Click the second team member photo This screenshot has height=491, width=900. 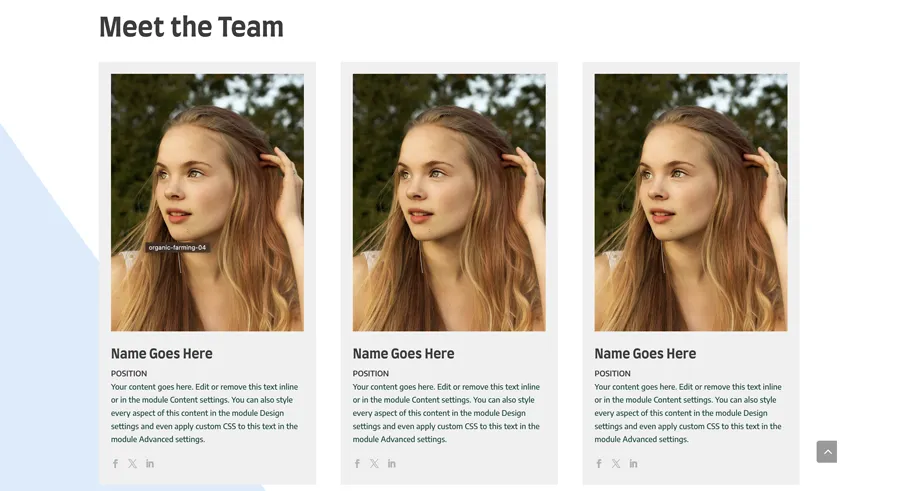[x=449, y=202]
